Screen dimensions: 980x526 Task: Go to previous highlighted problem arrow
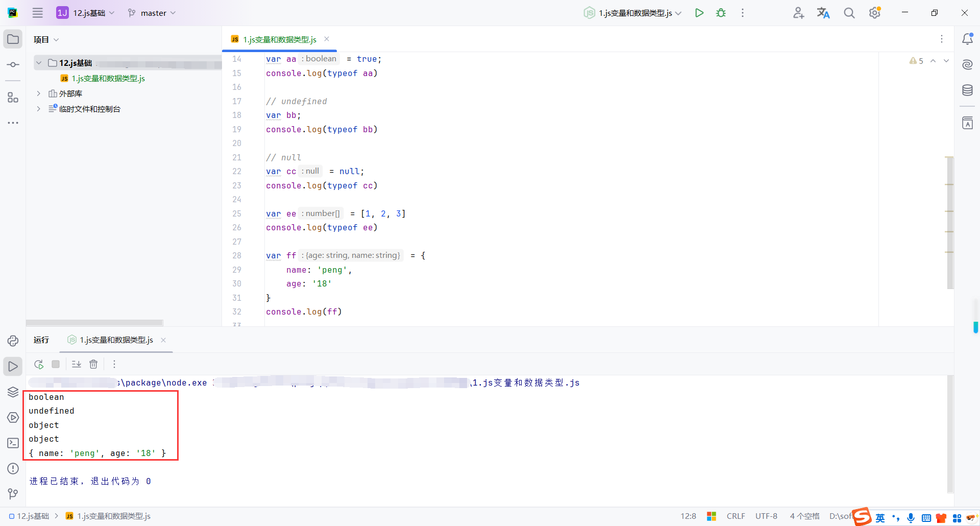tap(933, 61)
